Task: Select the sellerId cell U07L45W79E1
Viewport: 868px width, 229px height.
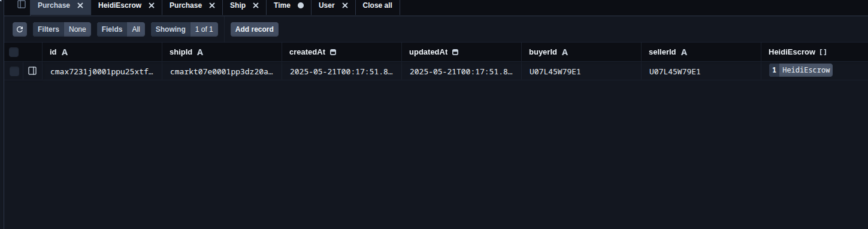Action: tap(701, 71)
